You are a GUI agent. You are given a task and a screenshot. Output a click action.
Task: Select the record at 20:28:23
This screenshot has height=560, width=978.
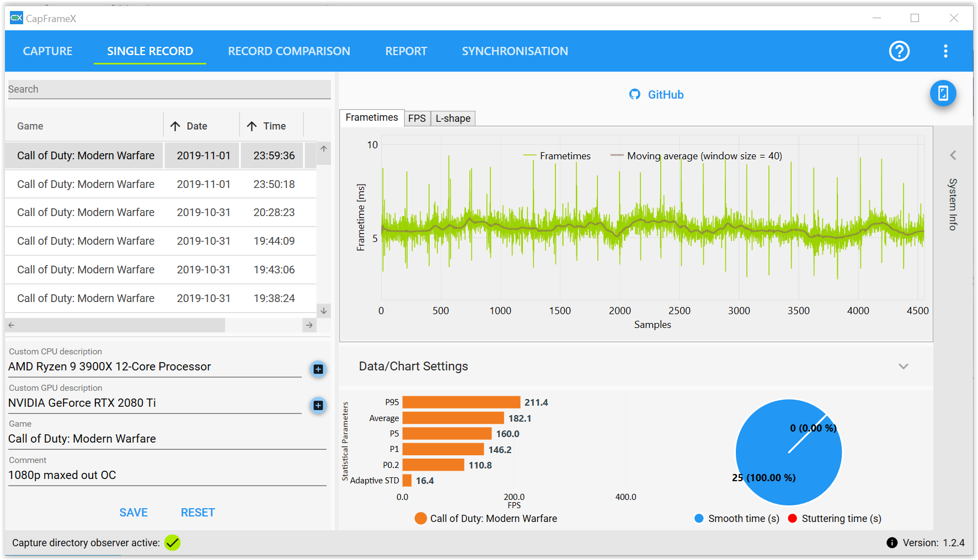[x=161, y=212]
